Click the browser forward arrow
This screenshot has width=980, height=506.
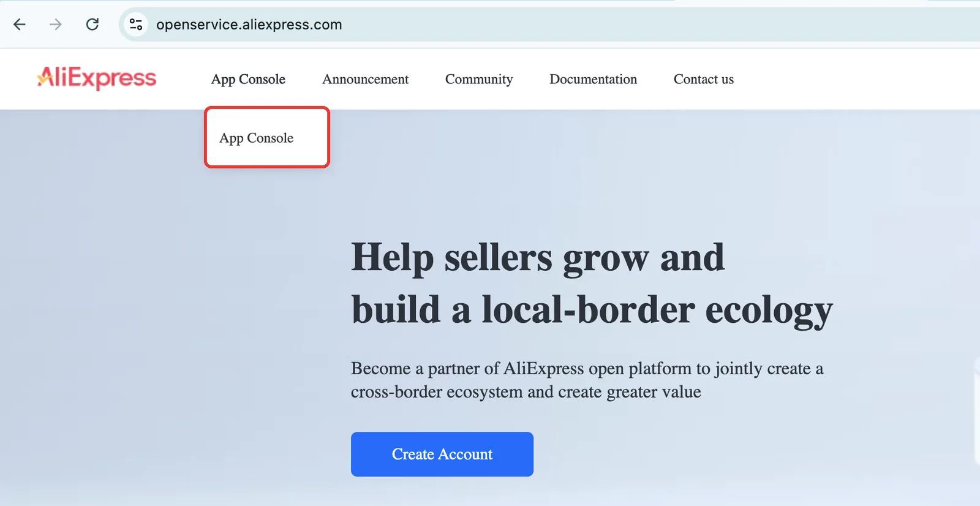(x=56, y=25)
